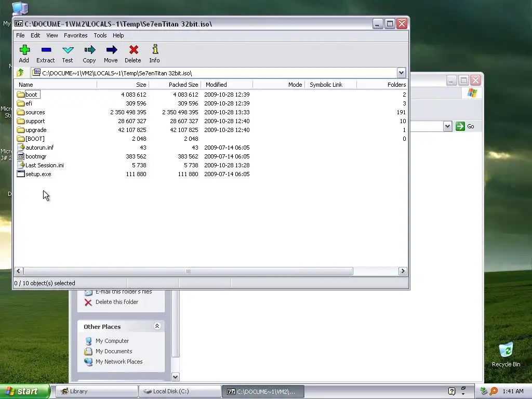This screenshot has width=532, height=399.
Task: Click down arrow of Explorer sidebar scrollbar
Action: tap(176, 377)
